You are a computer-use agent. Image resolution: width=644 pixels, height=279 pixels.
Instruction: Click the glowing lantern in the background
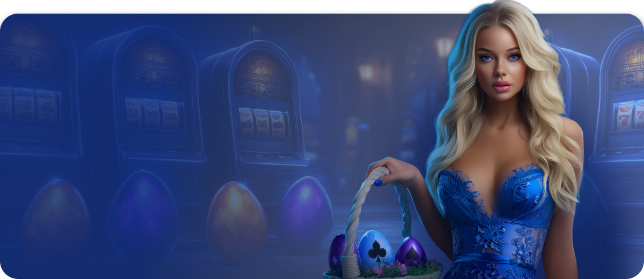(367, 72)
